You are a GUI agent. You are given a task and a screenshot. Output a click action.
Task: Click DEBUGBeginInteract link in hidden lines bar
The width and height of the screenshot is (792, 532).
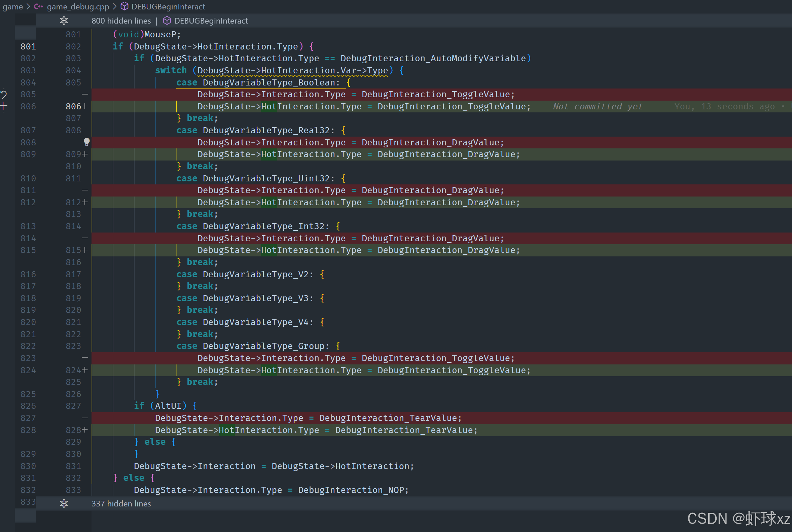pyautogui.click(x=211, y=21)
